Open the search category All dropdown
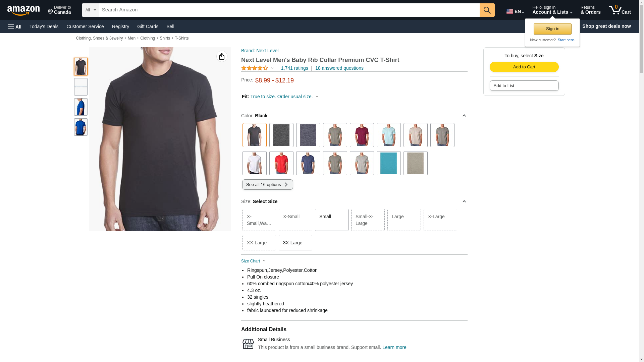Screen dimensions: 644x362 click(x=91, y=10)
